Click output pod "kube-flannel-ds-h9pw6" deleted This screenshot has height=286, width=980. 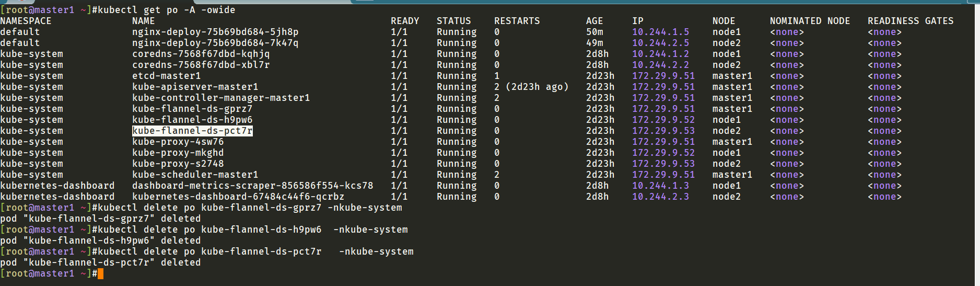tap(100, 241)
